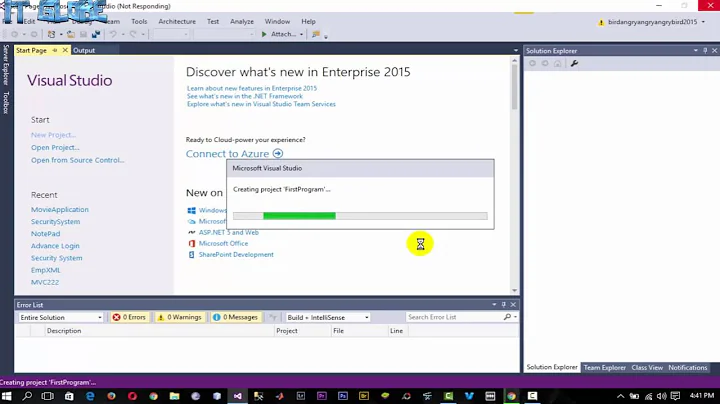Toggle auto-hide pin on Error List panel
Viewport: 720px width, 404px height.
pyautogui.click(x=503, y=304)
